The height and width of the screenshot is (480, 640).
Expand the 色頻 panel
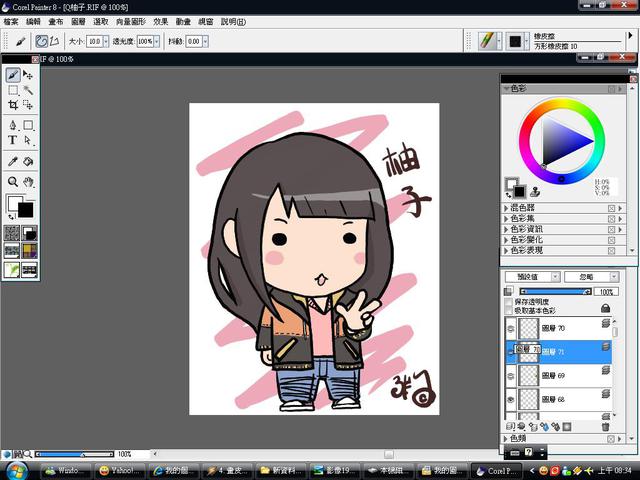pyautogui.click(x=505, y=438)
